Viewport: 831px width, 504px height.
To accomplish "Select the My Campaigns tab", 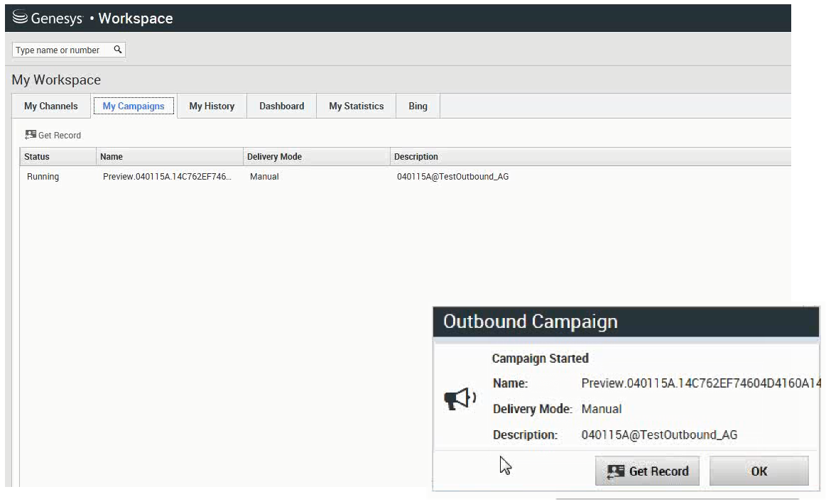I will click(134, 106).
